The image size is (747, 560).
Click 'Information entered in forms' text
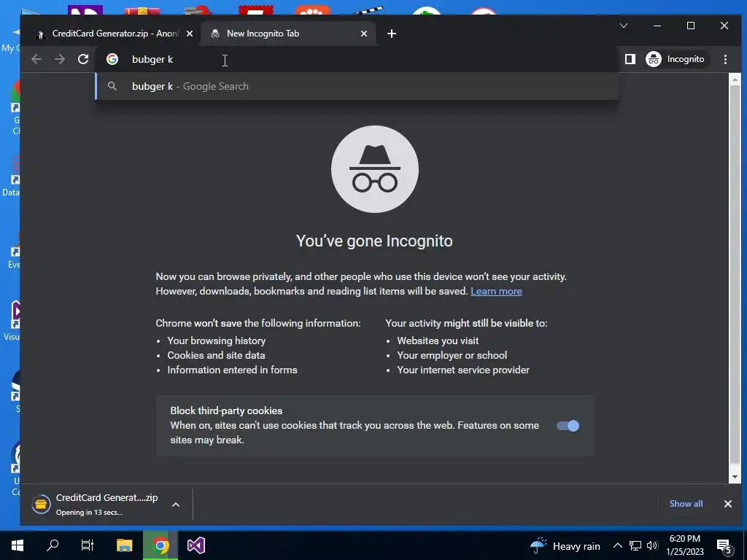coord(233,370)
